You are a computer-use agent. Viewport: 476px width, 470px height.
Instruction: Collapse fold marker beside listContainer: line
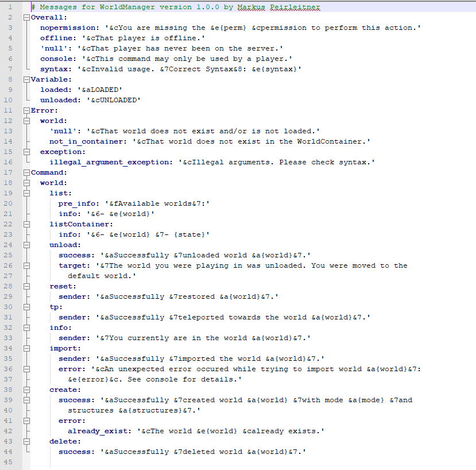[x=27, y=224]
